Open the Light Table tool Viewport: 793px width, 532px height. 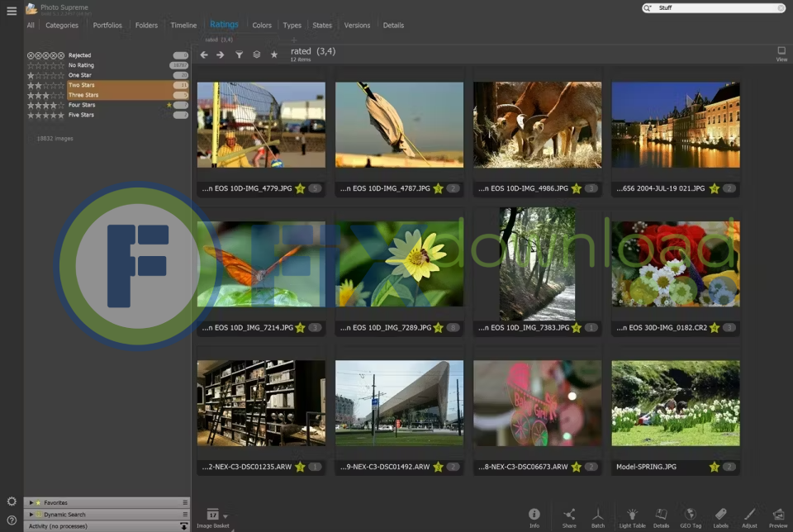tap(632, 515)
